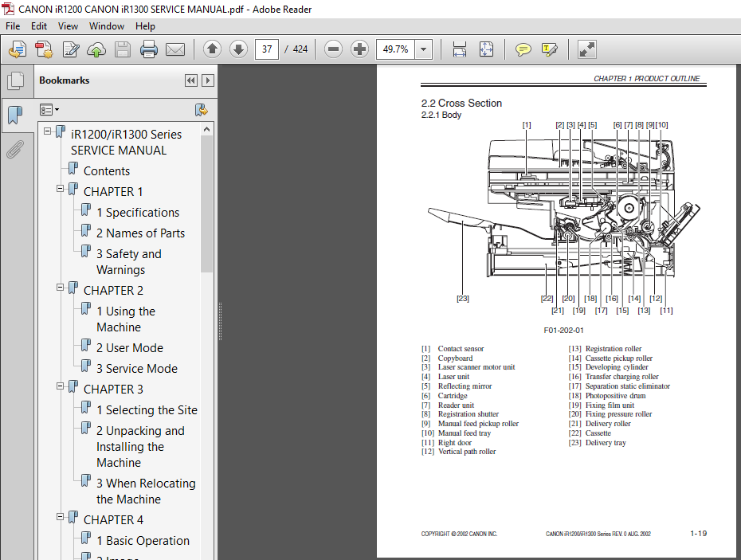This screenshot has height=560, width=741.
Task: Print the document using printer icon
Action: point(149,49)
